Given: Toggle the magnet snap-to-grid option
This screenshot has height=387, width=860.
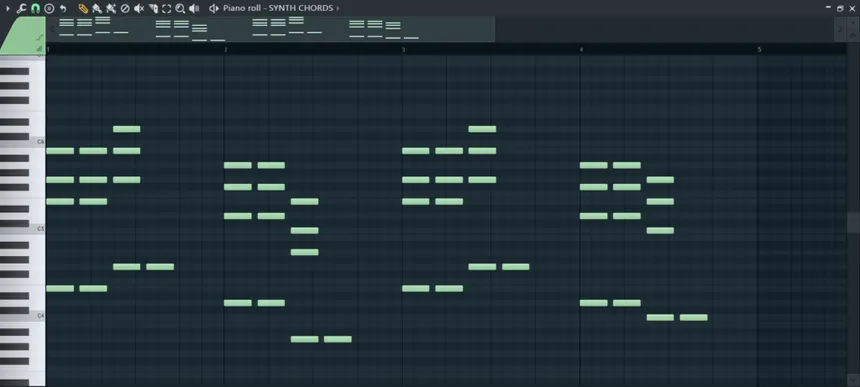Looking at the screenshot, I should tap(35, 9).
